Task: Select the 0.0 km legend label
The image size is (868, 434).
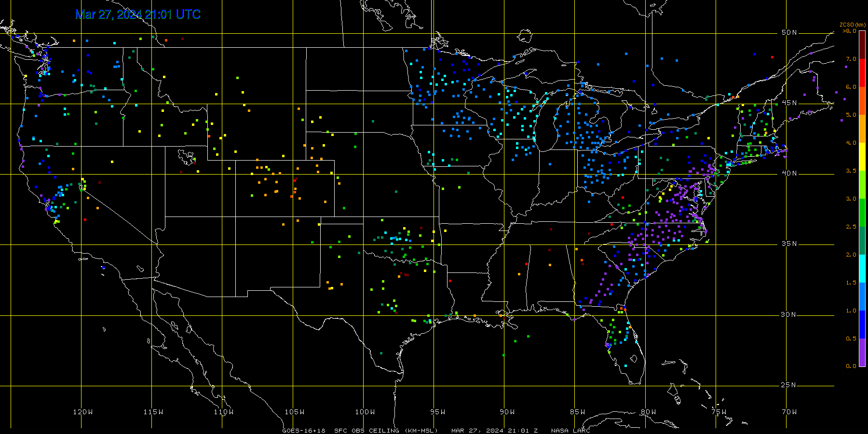Action: [x=851, y=366]
